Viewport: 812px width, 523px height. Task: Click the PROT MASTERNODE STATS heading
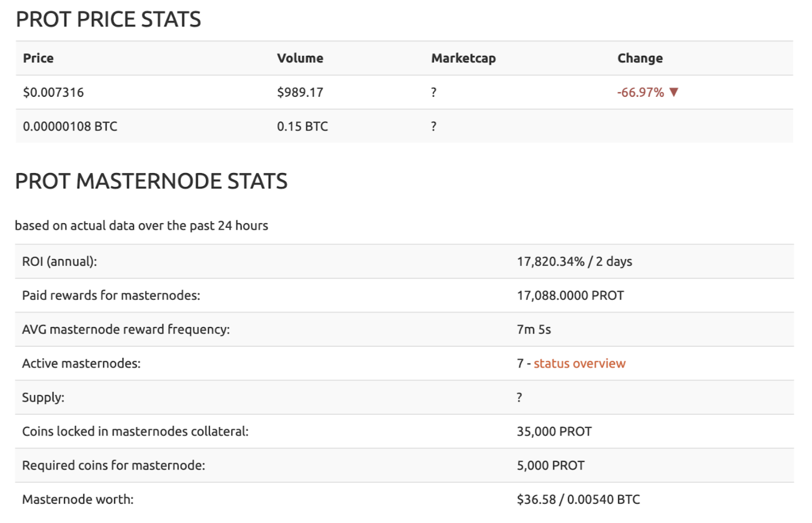point(151,181)
